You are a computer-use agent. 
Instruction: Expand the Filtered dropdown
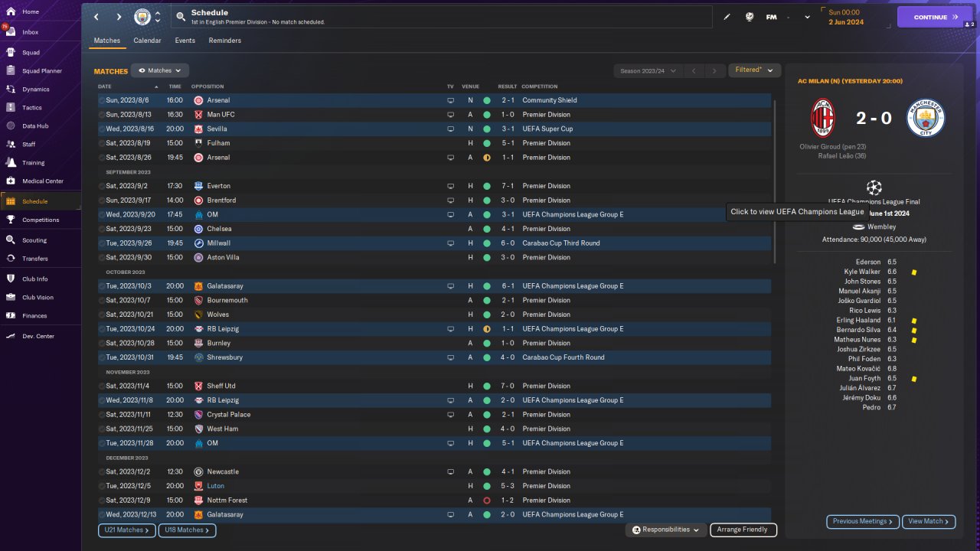(x=754, y=70)
